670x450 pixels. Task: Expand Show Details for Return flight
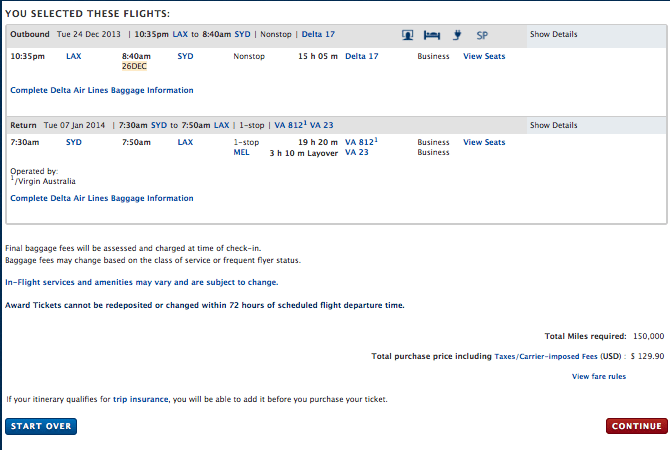[553, 125]
